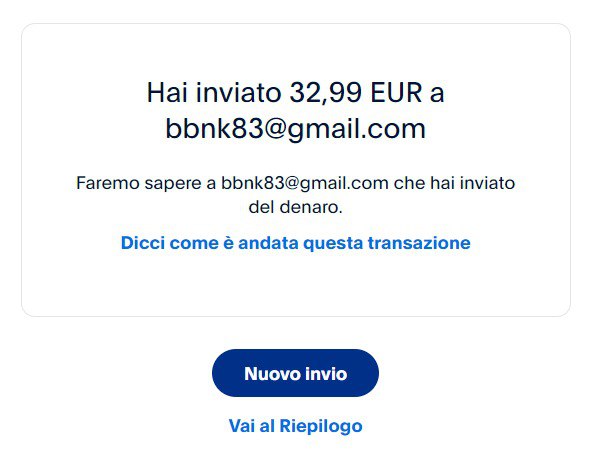The width and height of the screenshot is (607, 450).
Task: Click the EUR currency label in the heading
Action: coord(396,93)
